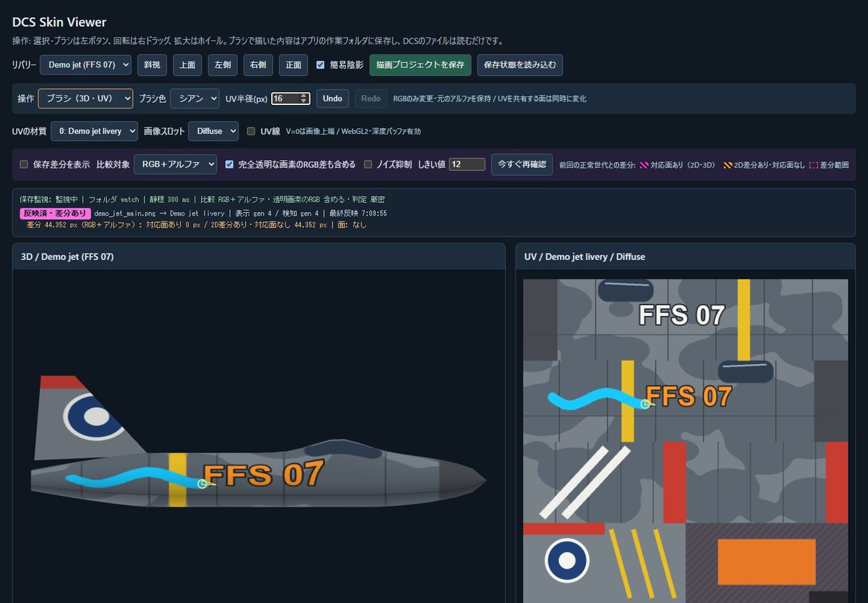Screen dimensions: 868x603
Task: Enable the UV線 checkbox
Action: (x=252, y=131)
